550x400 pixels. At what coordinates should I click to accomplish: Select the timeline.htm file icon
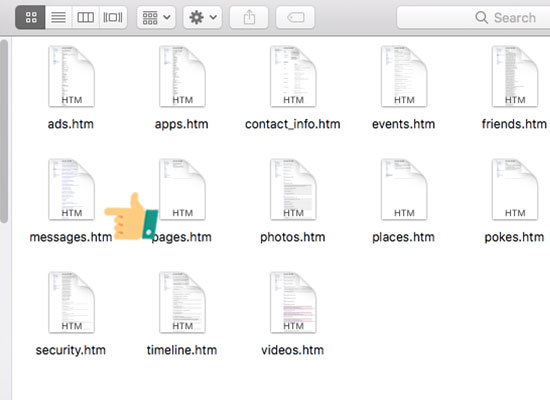tap(182, 302)
